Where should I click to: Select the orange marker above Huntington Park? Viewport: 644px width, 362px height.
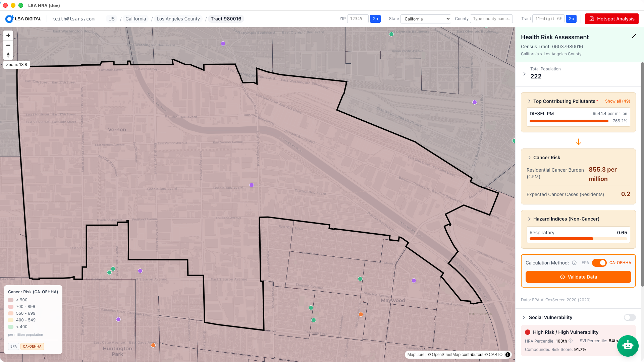[x=153, y=345]
